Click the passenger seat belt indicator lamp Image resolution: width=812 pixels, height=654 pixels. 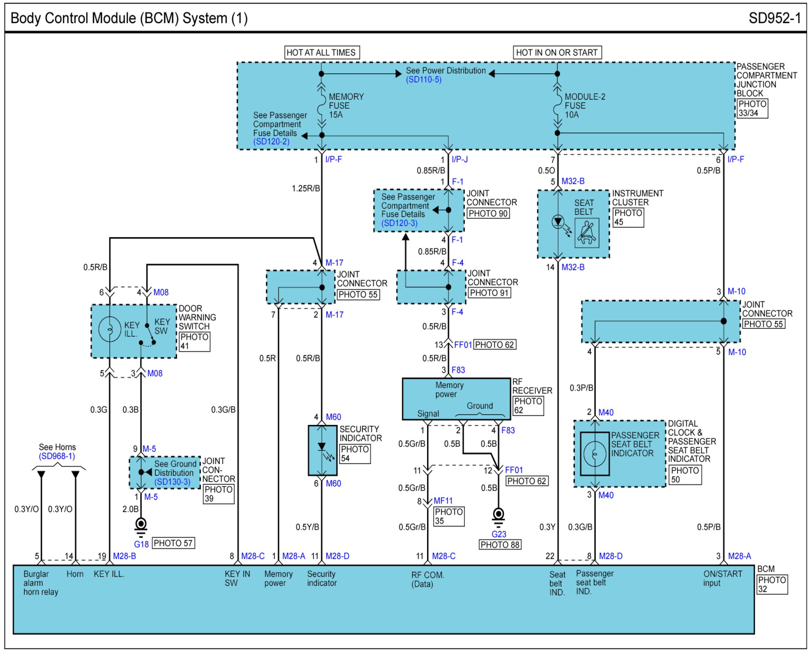coord(595,454)
